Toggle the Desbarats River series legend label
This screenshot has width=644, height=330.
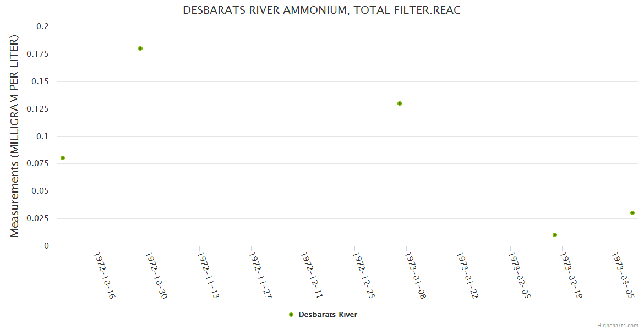[x=328, y=315]
